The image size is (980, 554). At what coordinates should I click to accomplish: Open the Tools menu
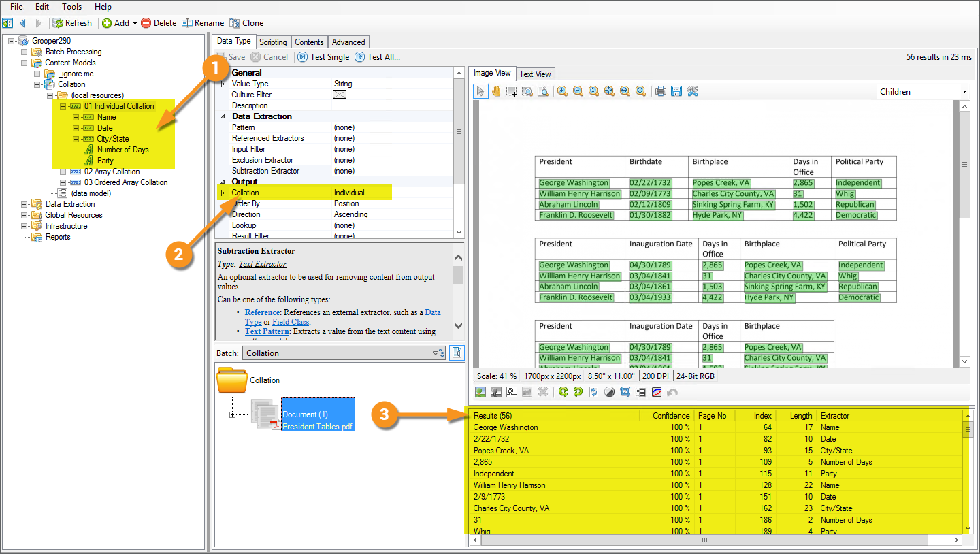coord(71,7)
